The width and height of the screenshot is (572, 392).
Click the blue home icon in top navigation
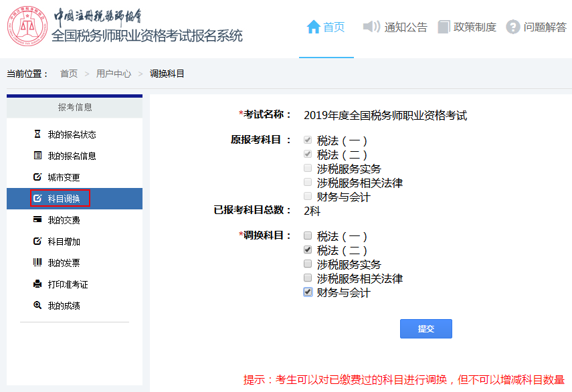pos(314,27)
